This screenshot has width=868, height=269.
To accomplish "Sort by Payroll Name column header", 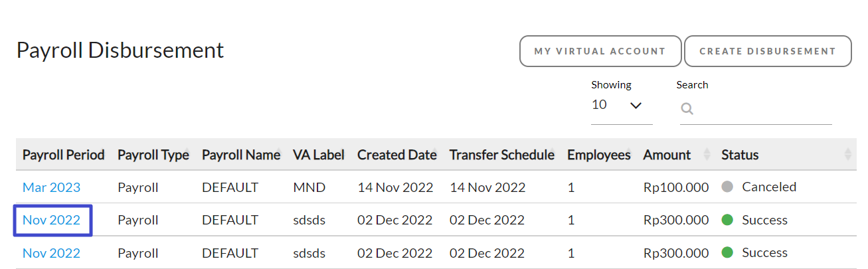I will pyautogui.click(x=241, y=155).
